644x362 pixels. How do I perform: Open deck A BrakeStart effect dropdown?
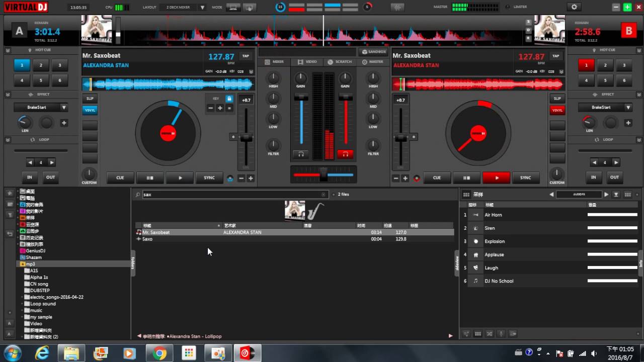pos(64,107)
